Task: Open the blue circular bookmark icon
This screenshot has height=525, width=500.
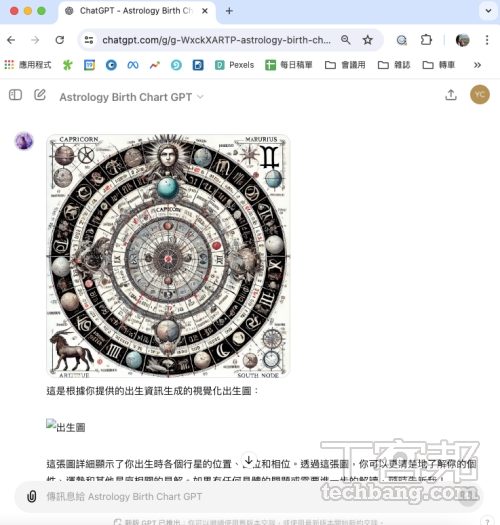Action: click(111, 65)
